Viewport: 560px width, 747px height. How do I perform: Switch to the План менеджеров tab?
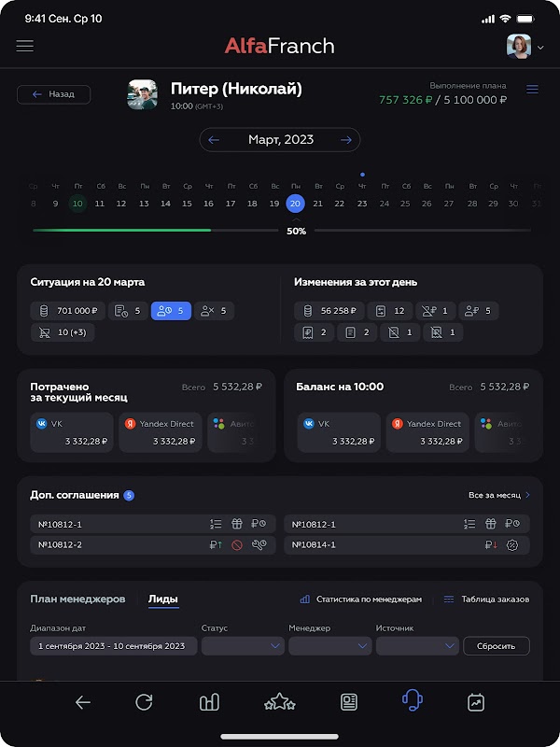[x=77, y=599]
